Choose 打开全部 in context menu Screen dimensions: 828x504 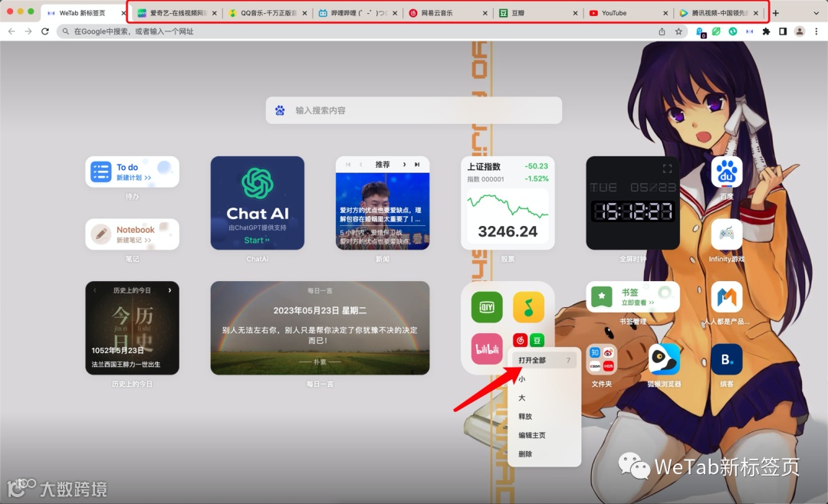[x=544, y=360]
